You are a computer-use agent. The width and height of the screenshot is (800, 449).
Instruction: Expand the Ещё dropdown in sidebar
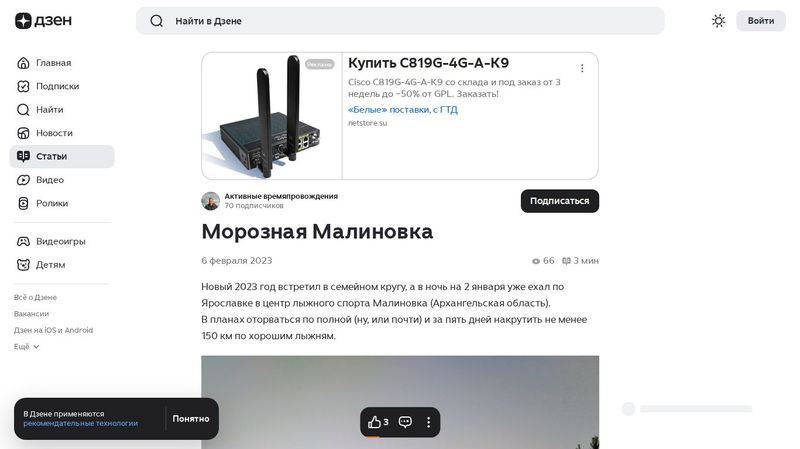point(27,346)
